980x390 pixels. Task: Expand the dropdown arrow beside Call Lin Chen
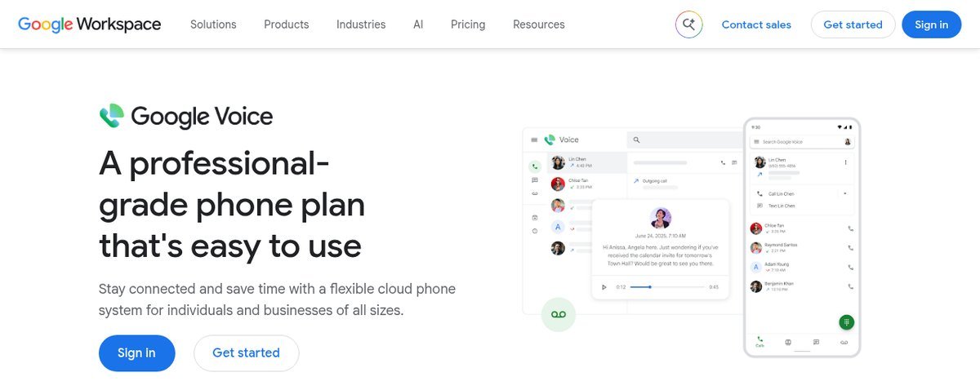[x=844, y=193]
